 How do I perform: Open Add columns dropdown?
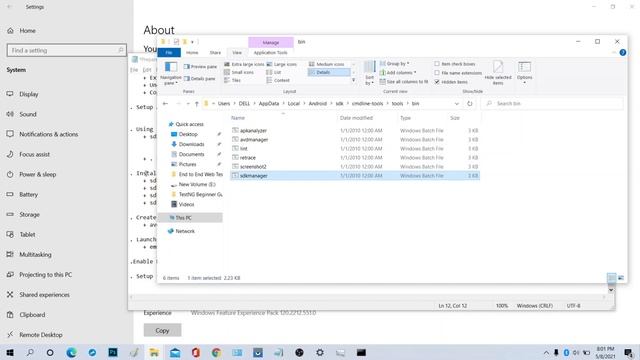(x=398, y=73)
